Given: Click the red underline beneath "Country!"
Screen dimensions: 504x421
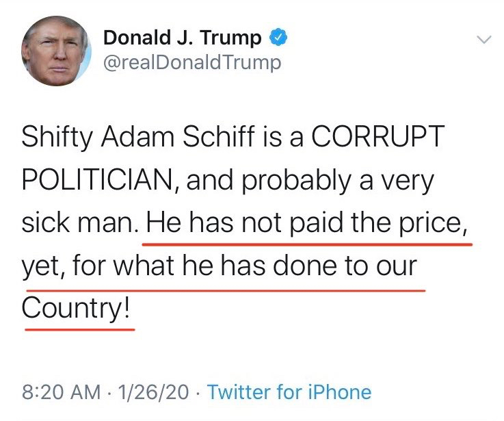Looking at the screenshot, I should click(79, 327).
